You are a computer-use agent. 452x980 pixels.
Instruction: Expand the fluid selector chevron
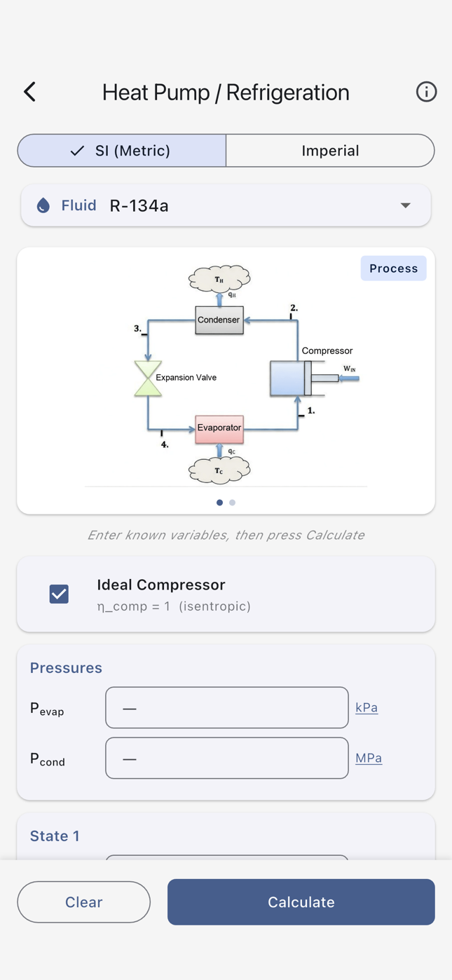click(x=405, y=205)
